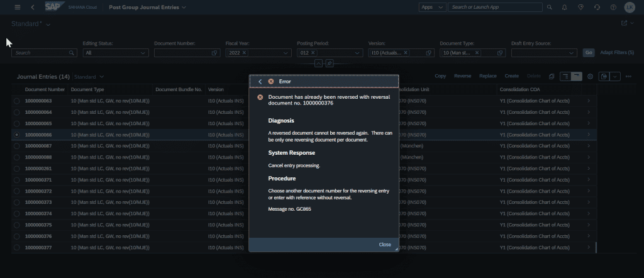Image resolution: width=644 pixels, height=278 pixels.
Task: Select radio button for document 1000000261
Action: (17, 169)
